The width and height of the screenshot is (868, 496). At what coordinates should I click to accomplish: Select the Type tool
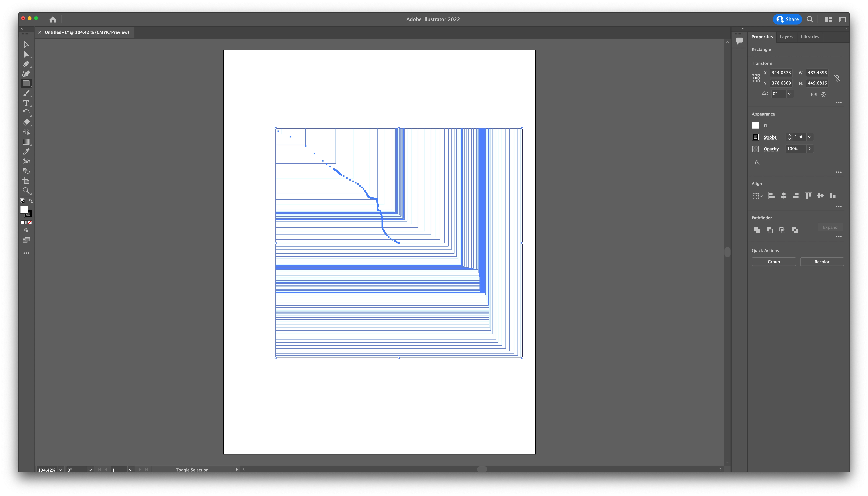click(x=26, y=103)
